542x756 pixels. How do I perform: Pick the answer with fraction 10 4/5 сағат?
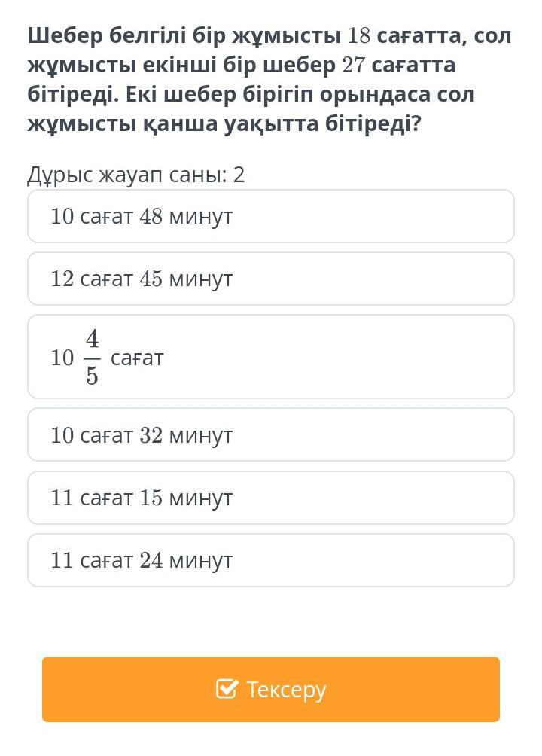pyautogui.click(x=271, y=357)
